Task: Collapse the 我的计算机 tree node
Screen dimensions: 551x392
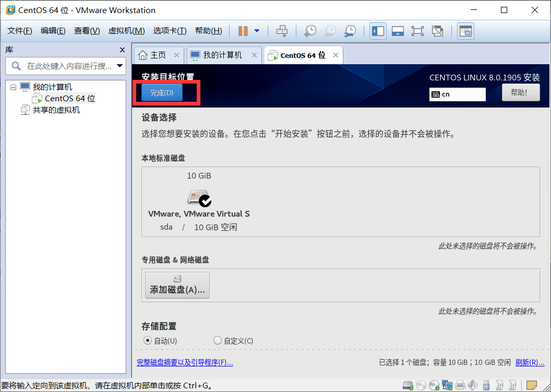Action: coord(14,87)
